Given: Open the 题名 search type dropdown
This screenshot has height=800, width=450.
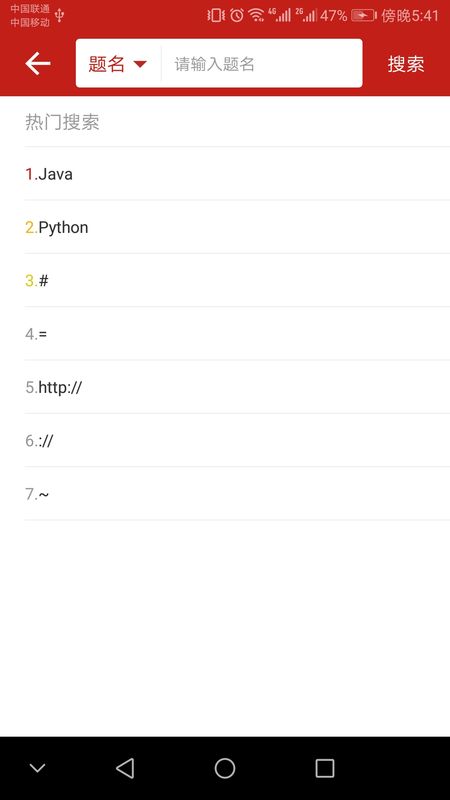Looking at the screenshot, I should point(118,64).
